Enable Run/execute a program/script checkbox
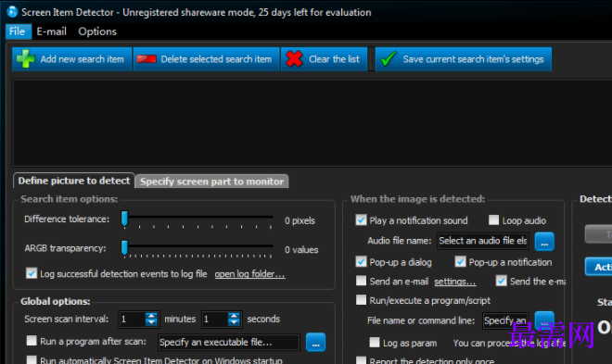Image resolution: width=612 pixels, height=364 pixels. point(361,300)
